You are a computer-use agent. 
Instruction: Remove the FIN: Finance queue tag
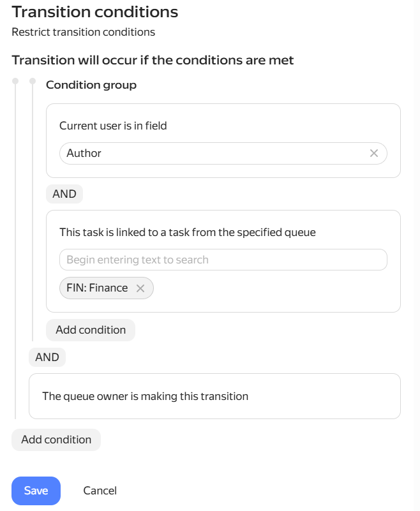pyautogui.click(x=140, y=288)
